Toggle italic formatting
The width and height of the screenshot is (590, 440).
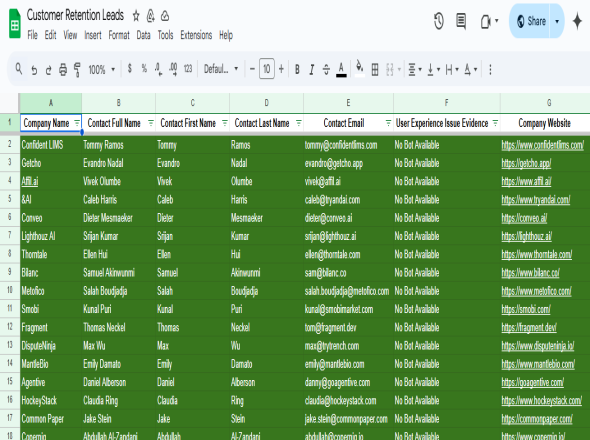coord(312,69)
